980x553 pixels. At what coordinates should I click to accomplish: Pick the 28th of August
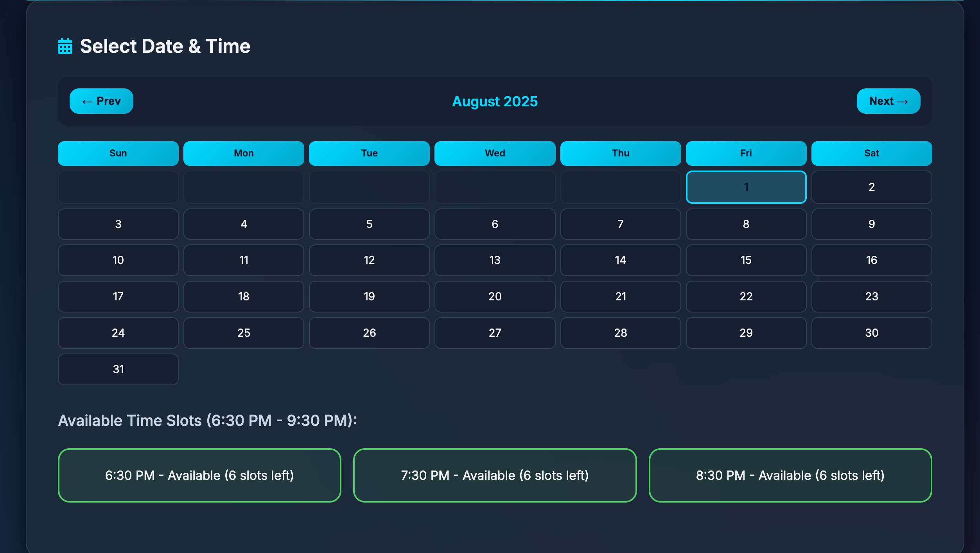click(x=620, y=333)
